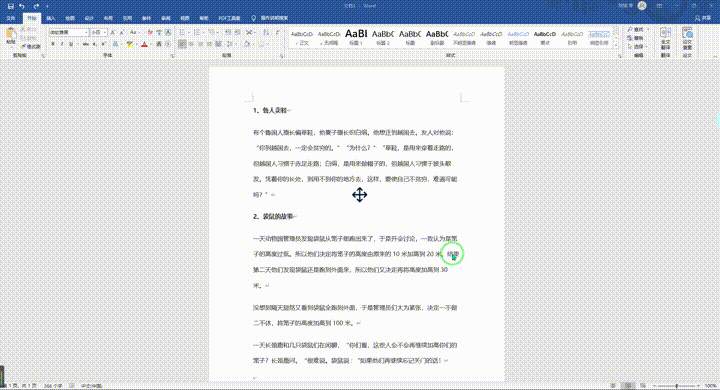Toggle subscript formatting
The height and width of the screenshot is (390, 720).
coord(95,44)
